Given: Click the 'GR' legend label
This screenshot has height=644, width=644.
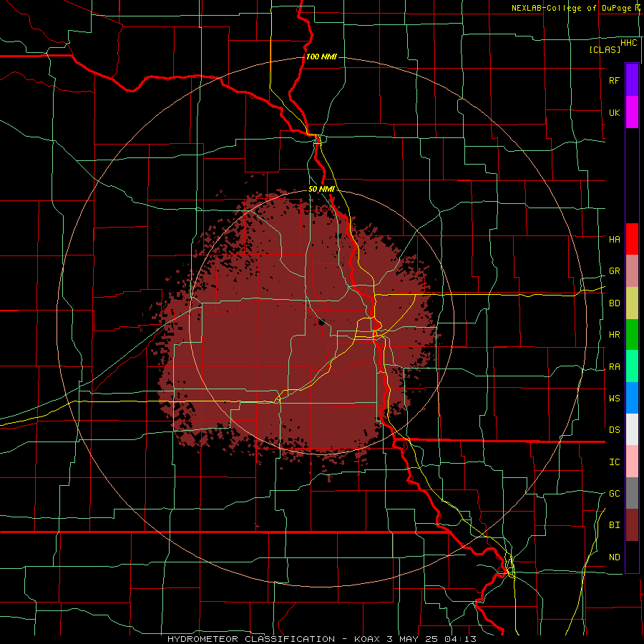Looking at the screenshot, I should [x=615, y=271].
